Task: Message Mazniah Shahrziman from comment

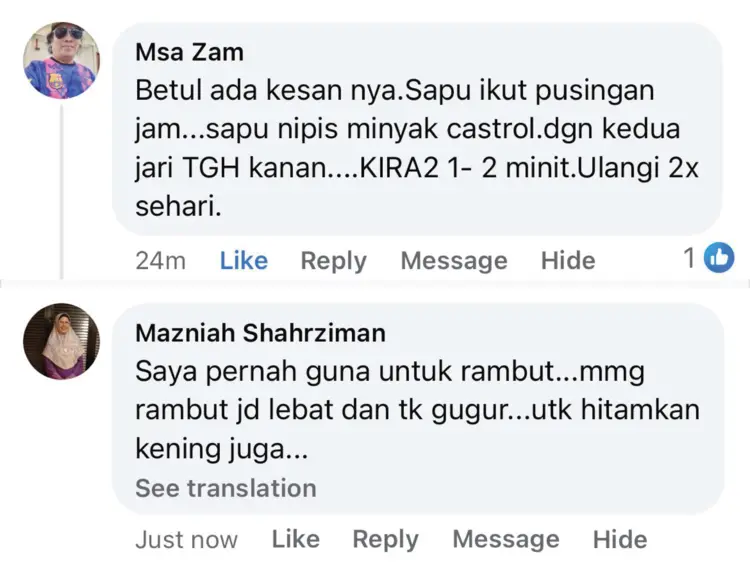Action: click(x=506, y=540)
